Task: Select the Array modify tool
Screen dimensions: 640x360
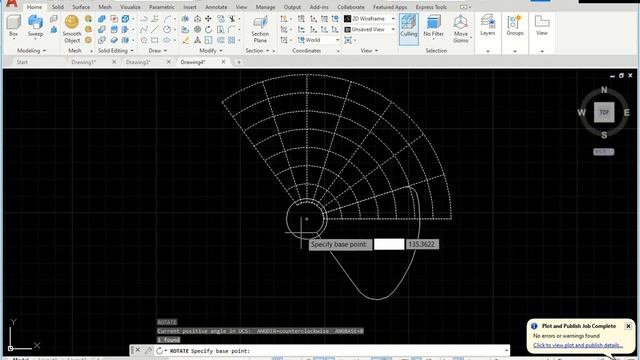Action: click(232, 40)
